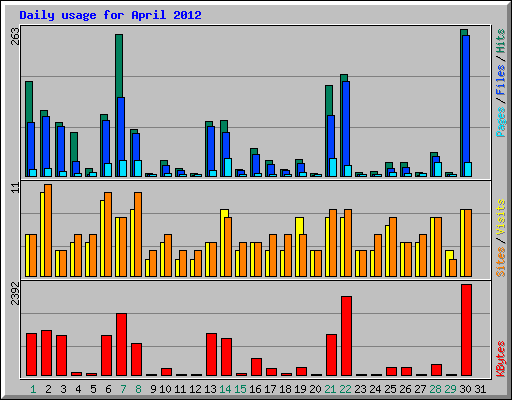The image size is (512, 400).
Task: Click green day label 22 on the x-axis
Action: [345, 389]
